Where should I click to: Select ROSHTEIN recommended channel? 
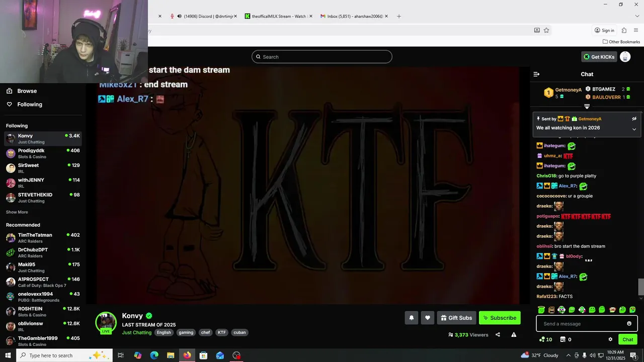point(43,312)
